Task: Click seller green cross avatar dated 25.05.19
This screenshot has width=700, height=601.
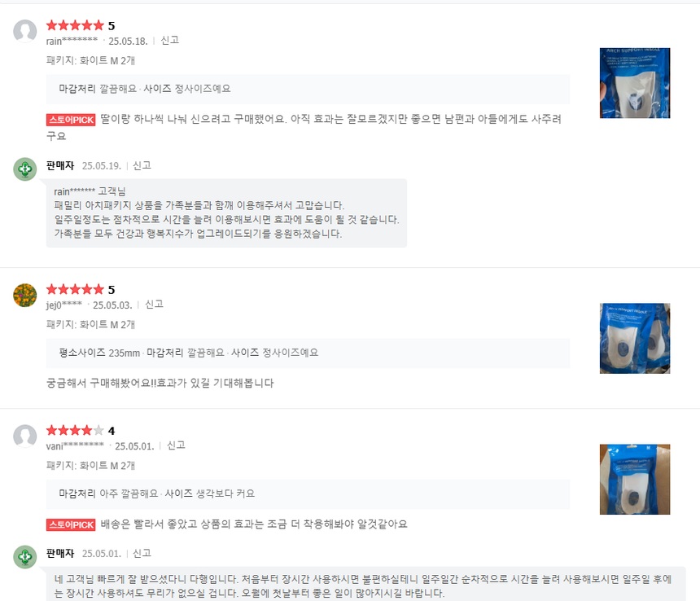Action: tap(25, 169)
